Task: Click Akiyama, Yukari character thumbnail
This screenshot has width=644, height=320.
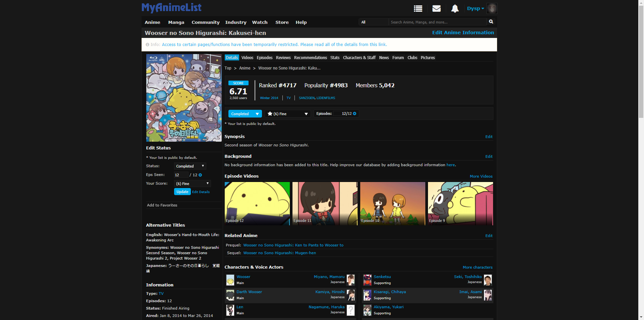Action: pyautogui.click(x=367, y=310)
